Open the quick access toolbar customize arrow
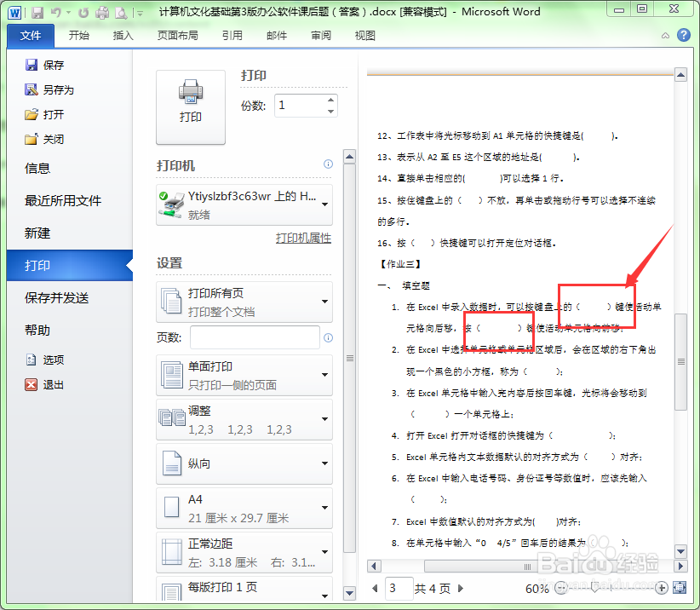Viewport: 700px width, 610px height. [x=140, y=14]
